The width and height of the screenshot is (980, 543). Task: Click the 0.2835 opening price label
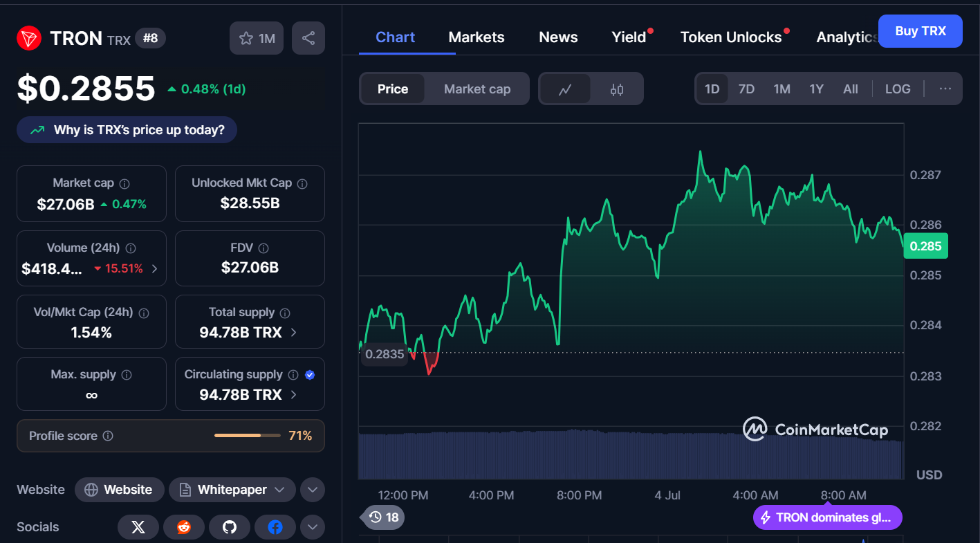coord(385,354)
